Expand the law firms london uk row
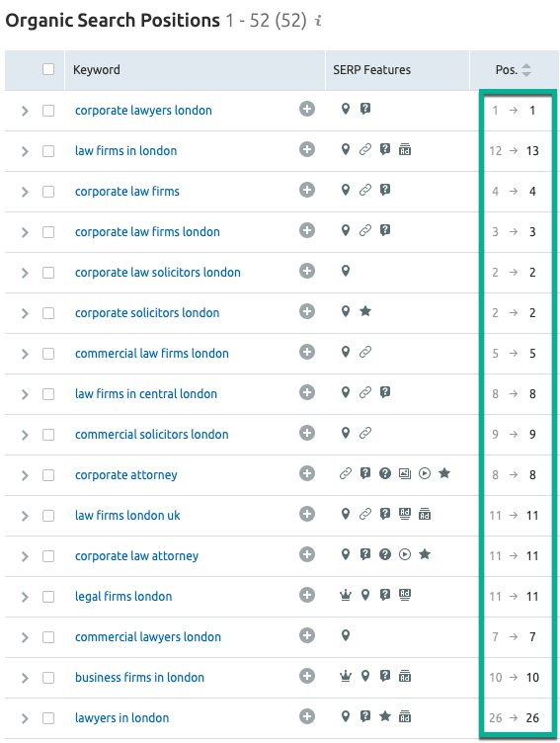 pyautogui.click(x=25, y=516)
